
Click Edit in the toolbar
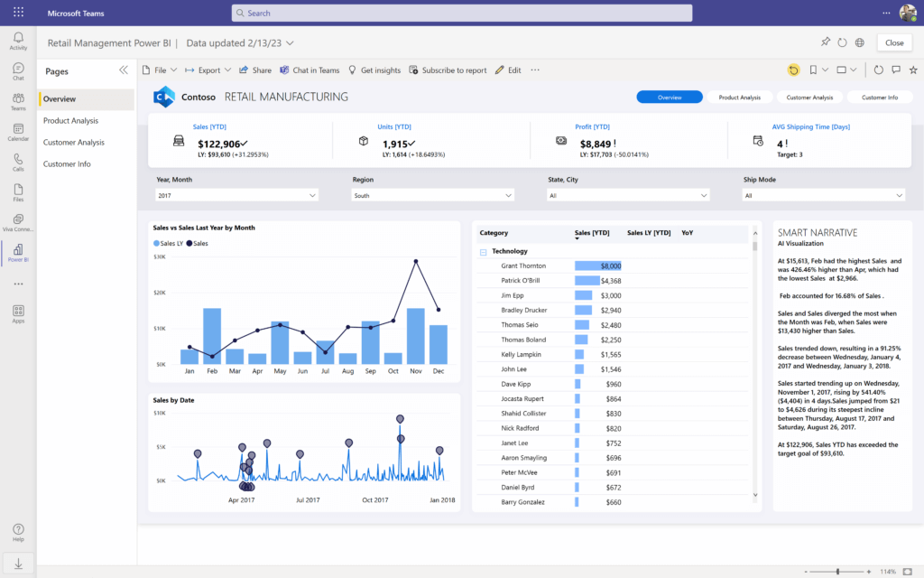[508, 70]
